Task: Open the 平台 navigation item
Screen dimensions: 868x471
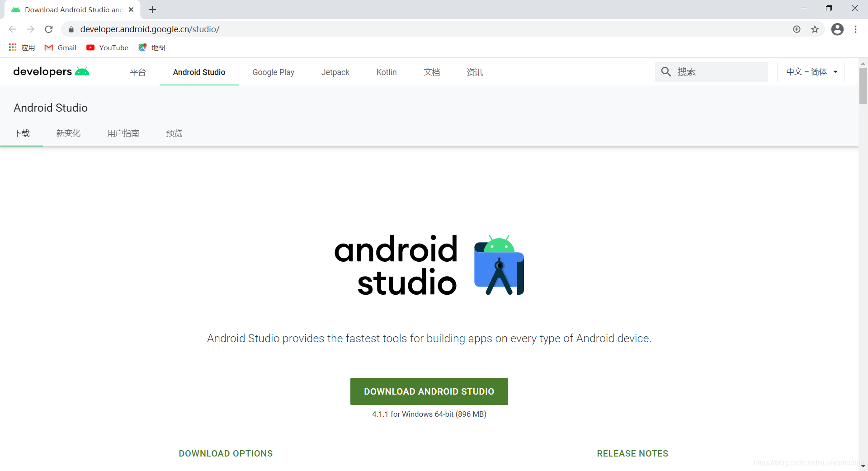Action: coord(138,72)
